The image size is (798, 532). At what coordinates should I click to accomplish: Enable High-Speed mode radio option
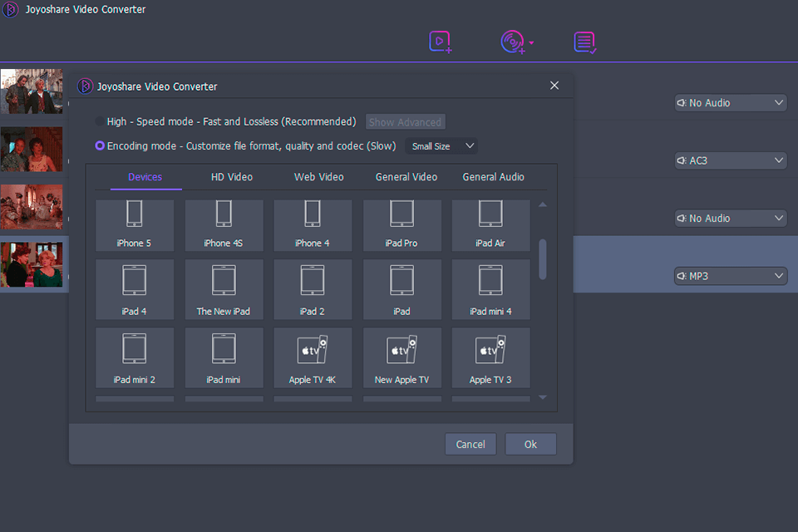pos(101,121)
